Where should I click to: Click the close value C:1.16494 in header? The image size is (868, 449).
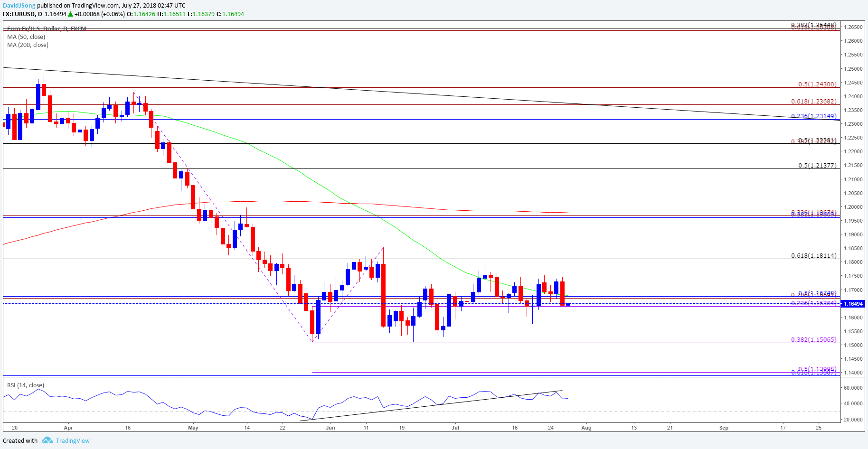[x=230, y=14]
